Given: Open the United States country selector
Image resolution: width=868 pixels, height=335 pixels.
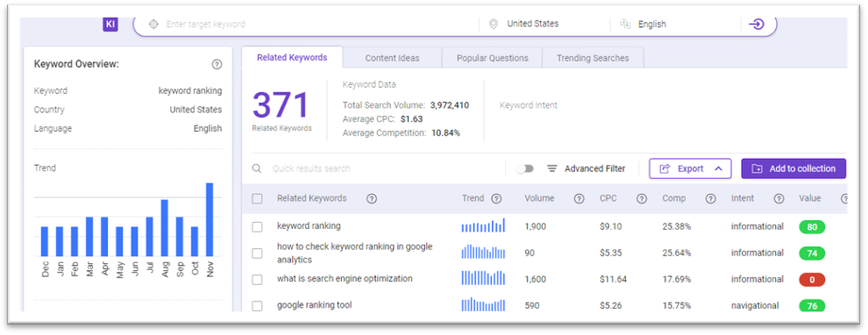Looking at the screenshot, I should click(532, 24).
